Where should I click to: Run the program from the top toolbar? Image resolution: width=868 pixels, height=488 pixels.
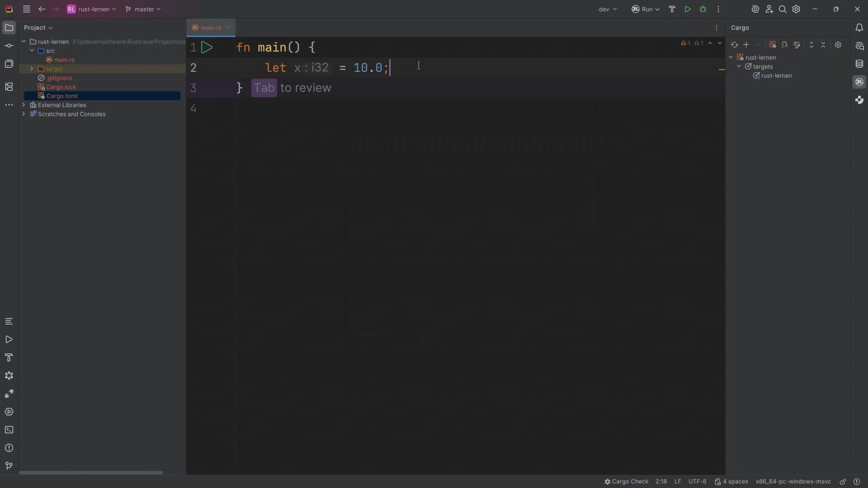(x=688, y=9)
